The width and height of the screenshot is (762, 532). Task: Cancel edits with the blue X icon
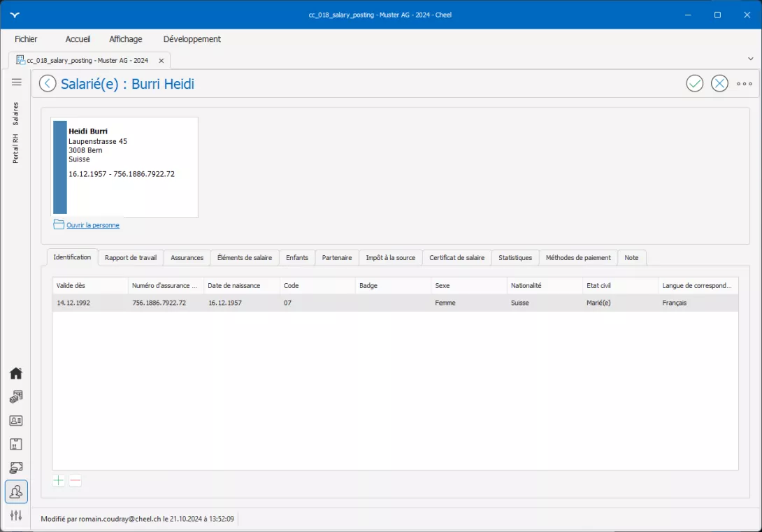(x=719, y=84)
